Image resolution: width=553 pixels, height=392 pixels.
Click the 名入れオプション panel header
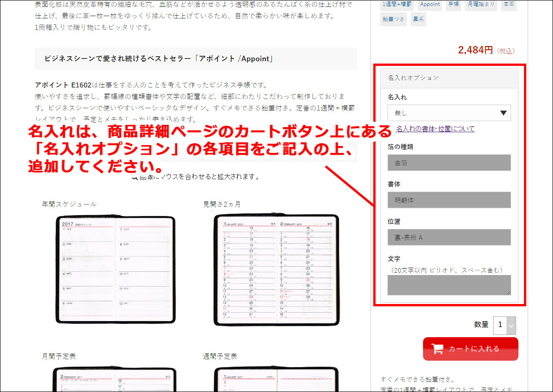[x=449, y=78]
